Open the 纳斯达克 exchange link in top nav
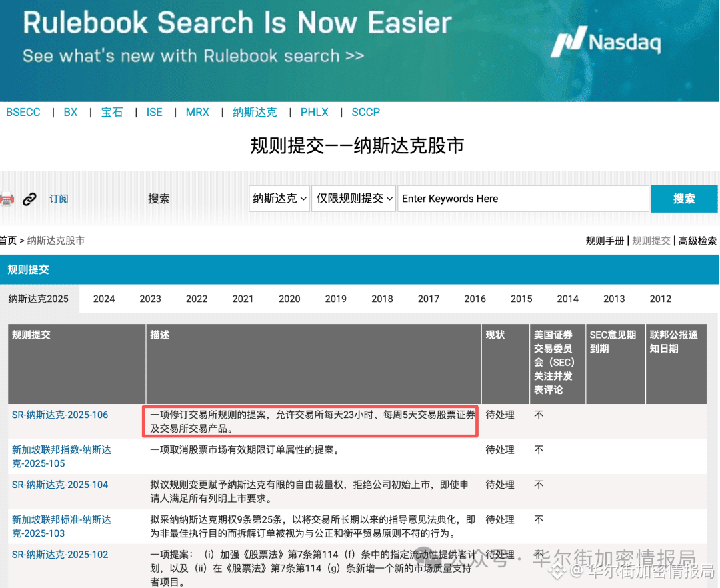Image resolution: width=720 pixels, height=588 pixels. coord(255,112)
